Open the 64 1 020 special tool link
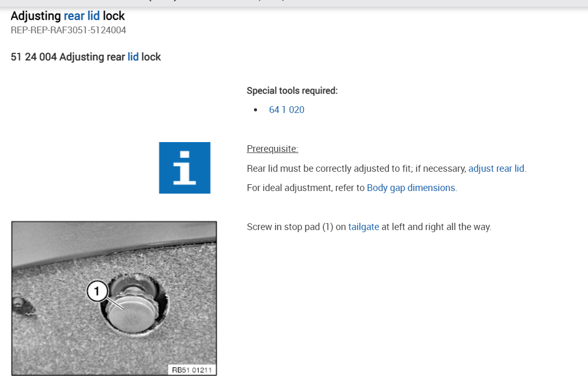 coord(286,110)
